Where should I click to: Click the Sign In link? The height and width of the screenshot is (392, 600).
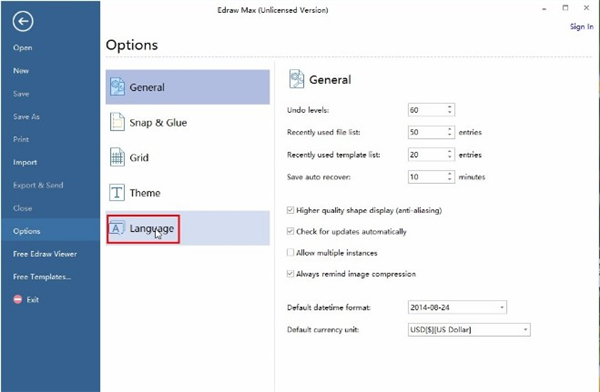tap(582, 26)
